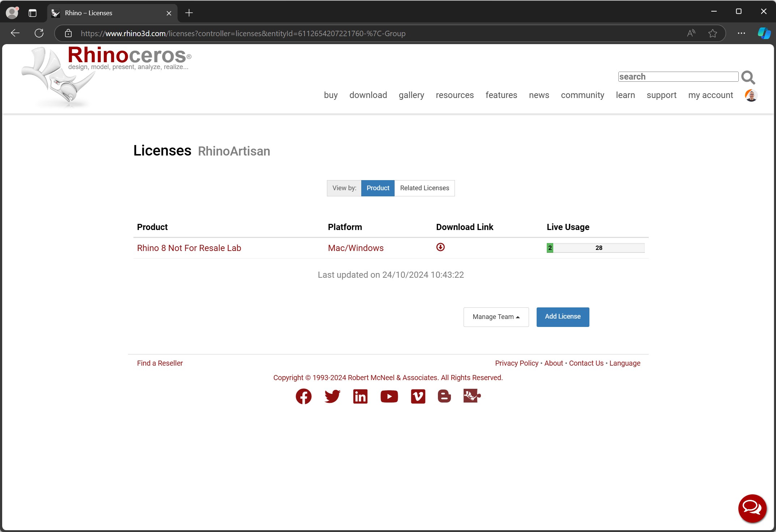Viewport: 776px width, 532px height.
Task: Open the my account menu
Action: pyautogui.click(x=711, y=95)
